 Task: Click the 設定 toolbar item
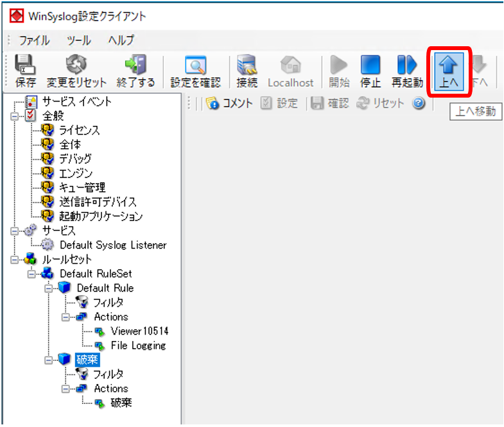pyautogui.click(x=279, y=103)
